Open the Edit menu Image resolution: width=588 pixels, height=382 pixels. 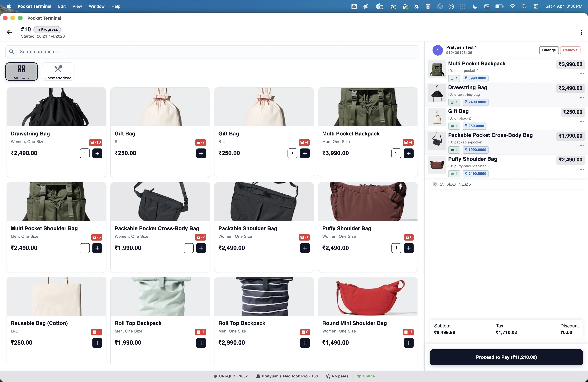point(62,6)
